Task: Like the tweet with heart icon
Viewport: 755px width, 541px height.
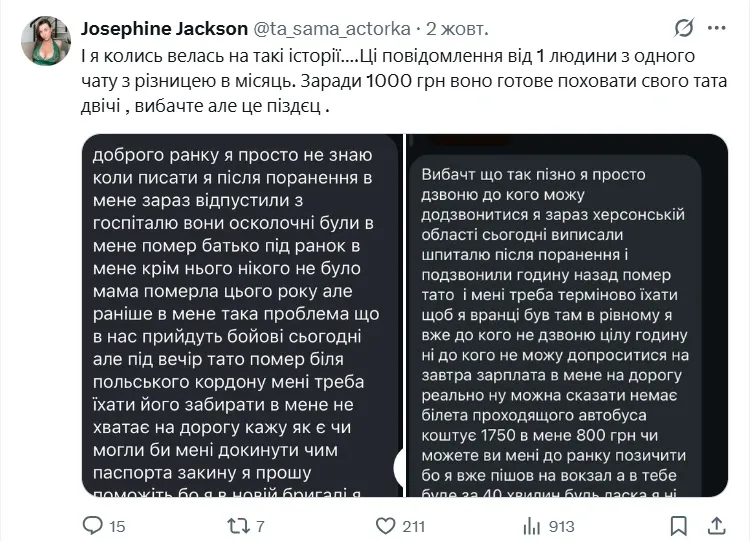Action: coord(384,525)
